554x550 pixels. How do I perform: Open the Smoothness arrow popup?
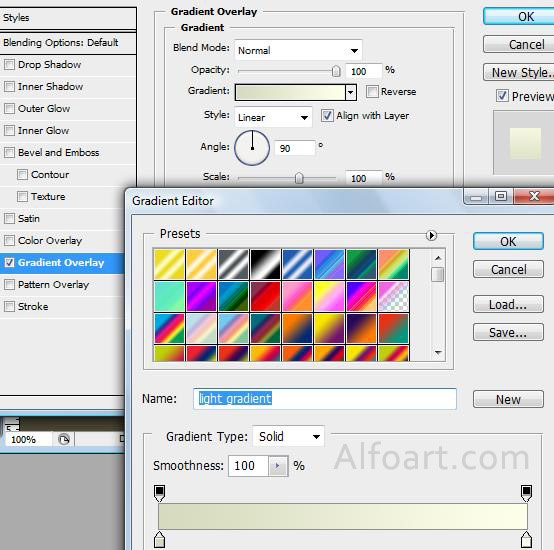coord(278,466)
